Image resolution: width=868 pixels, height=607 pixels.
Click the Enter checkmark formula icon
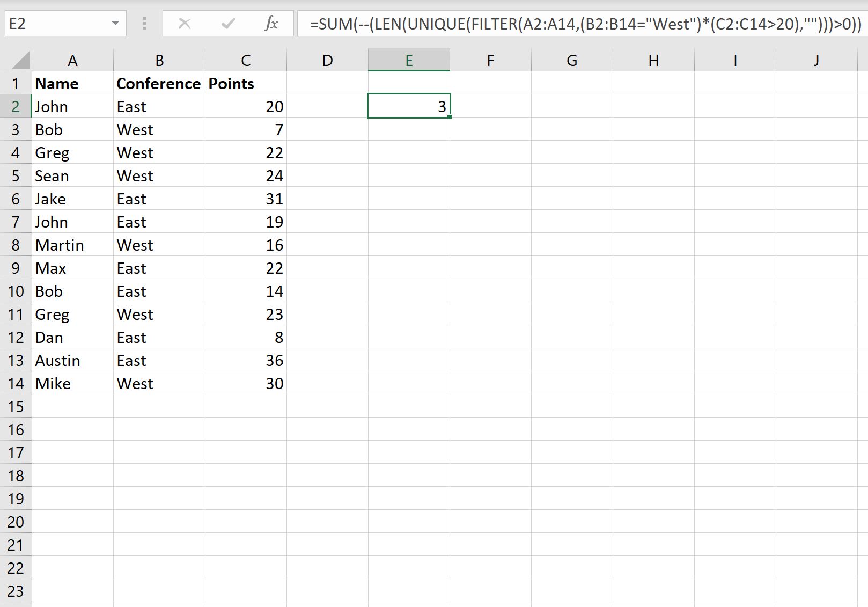(228, 24)
